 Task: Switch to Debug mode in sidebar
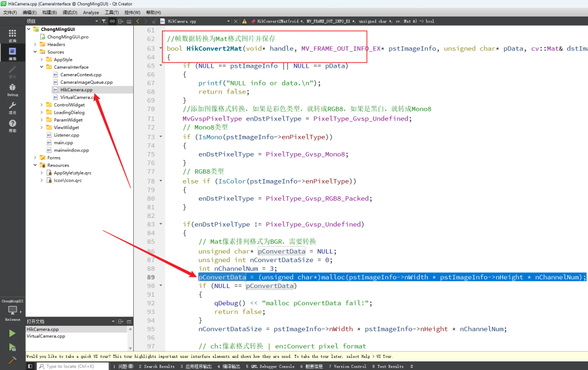(12, 89)
